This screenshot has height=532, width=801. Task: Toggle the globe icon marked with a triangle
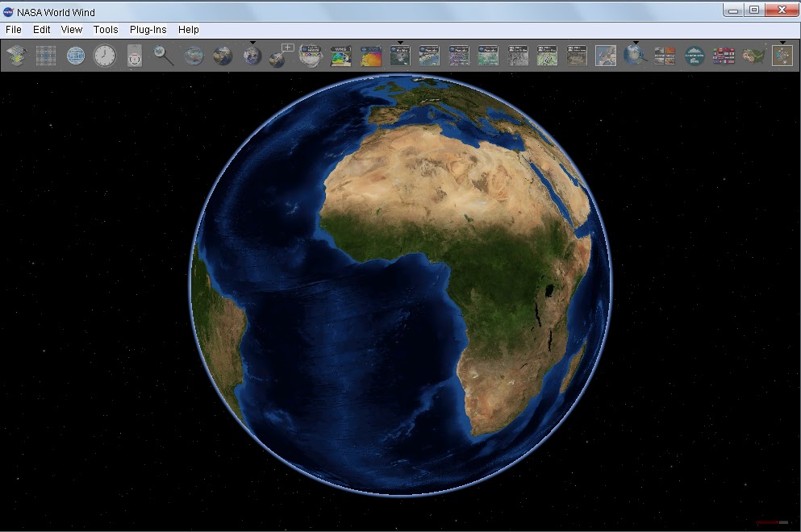[252, 56]
